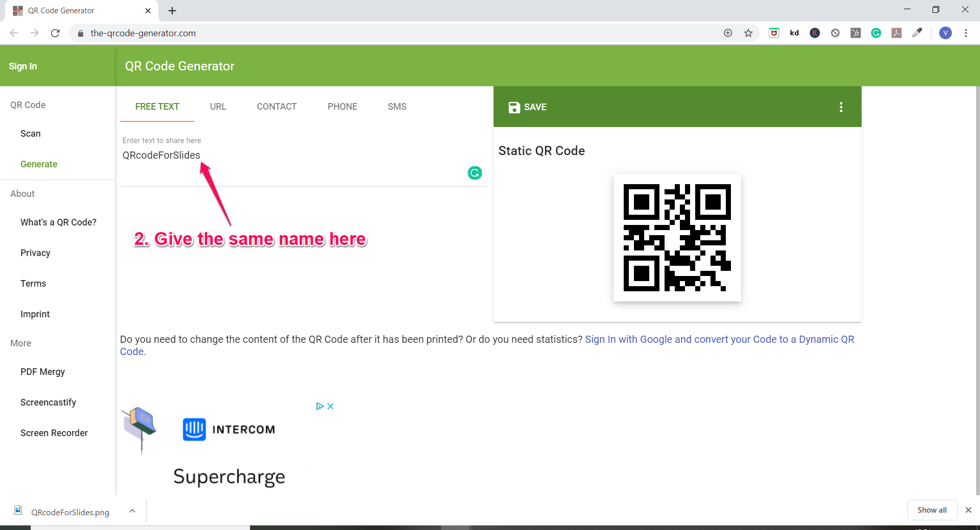Click the install app plus icon
Screen dimensions: 980x530
pos(728,33)
